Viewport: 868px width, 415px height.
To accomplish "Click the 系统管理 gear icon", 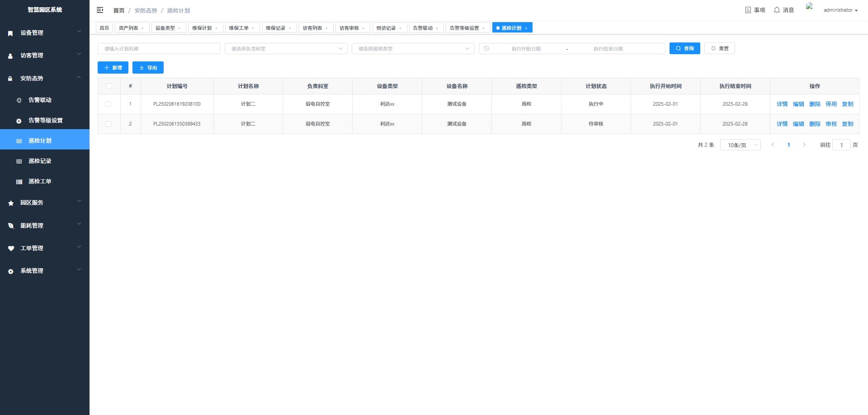I will (x=11, y=271).
